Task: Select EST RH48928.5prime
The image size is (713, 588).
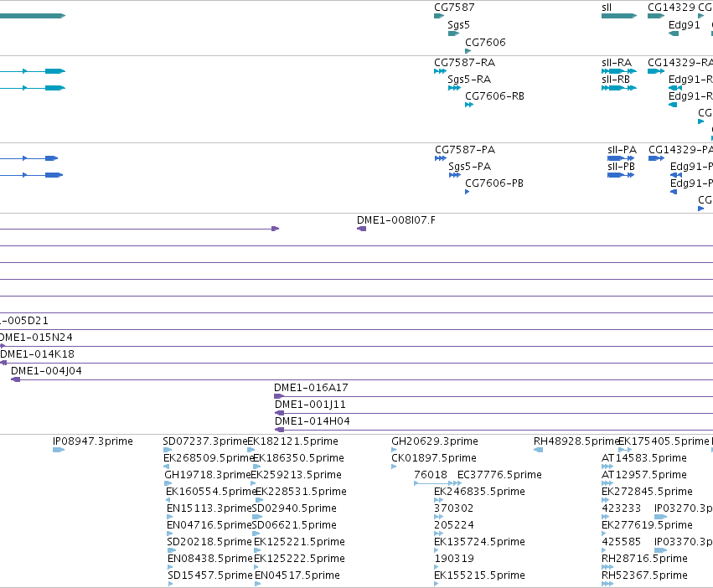Action: coord(576,441)
